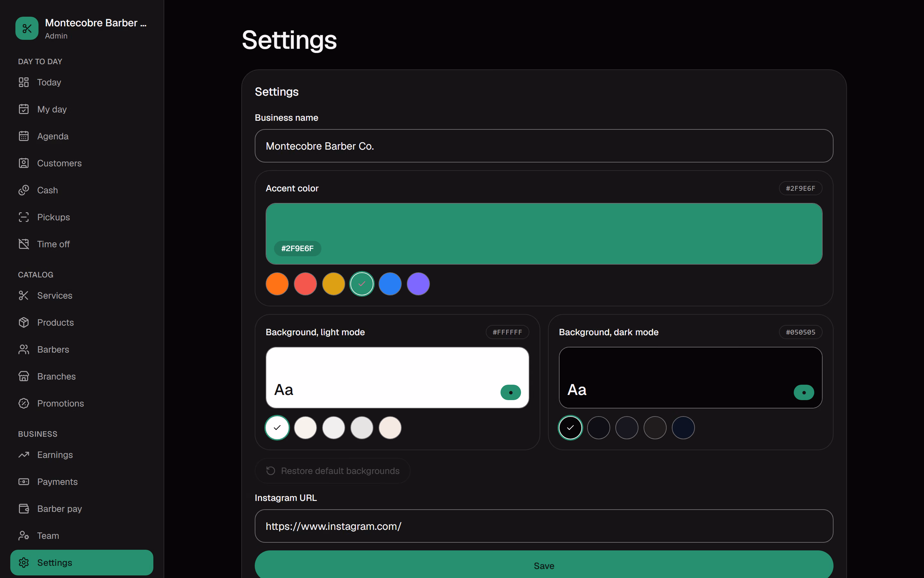
Task: Pick the red accent color swatch
Action: (x=305, y=284)
